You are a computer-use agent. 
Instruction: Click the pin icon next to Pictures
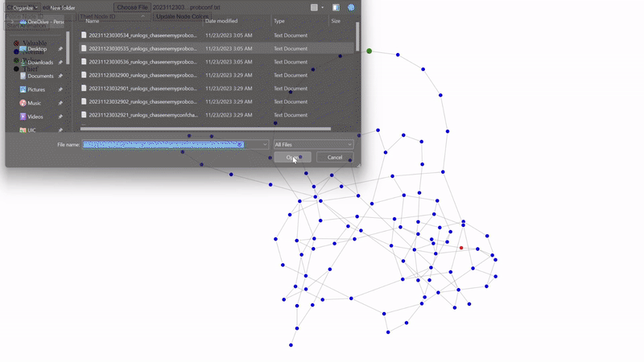pos(60,89)
